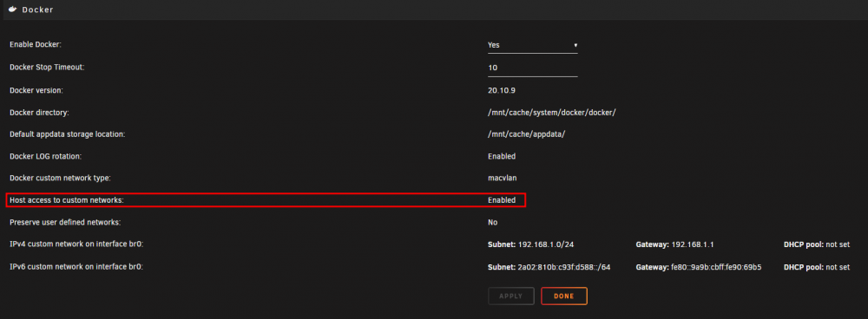Screen dimensions: 868x319
Task: Click the Docker directory path text
Action: pyautogui.click(x=551, y=112)
